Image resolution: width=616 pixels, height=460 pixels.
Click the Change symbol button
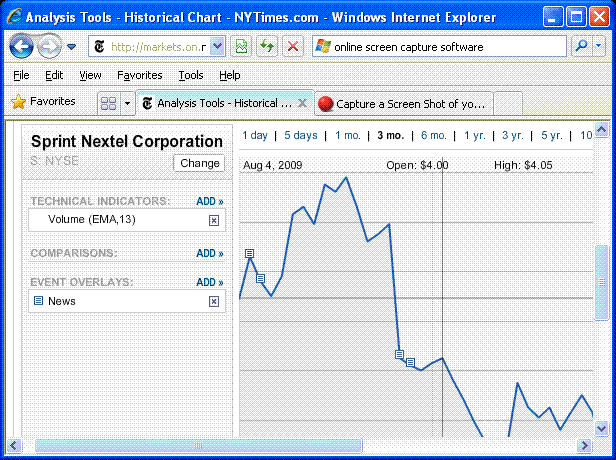coord(200,163)
